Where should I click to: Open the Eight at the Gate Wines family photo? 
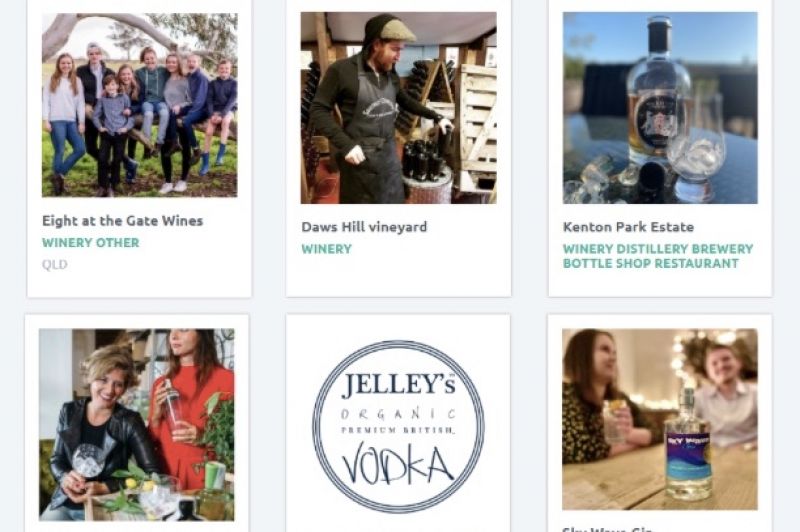coord(139,105)
